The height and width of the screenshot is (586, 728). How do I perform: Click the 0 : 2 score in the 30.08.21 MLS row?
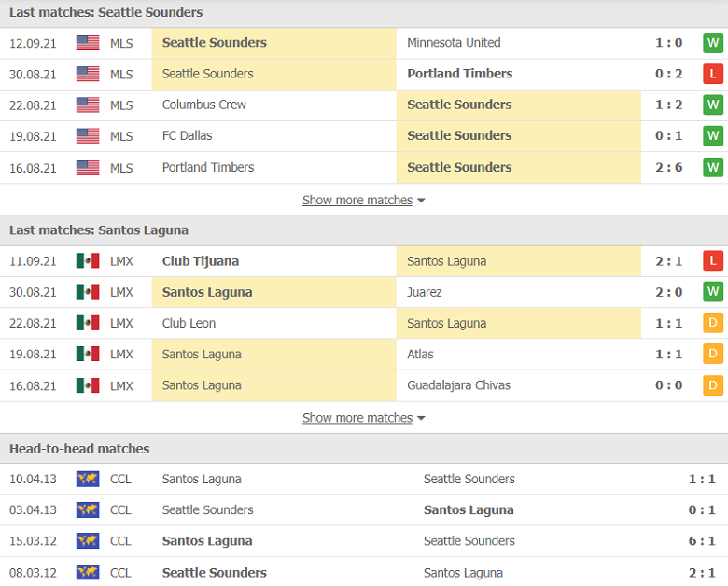point(668,74)
